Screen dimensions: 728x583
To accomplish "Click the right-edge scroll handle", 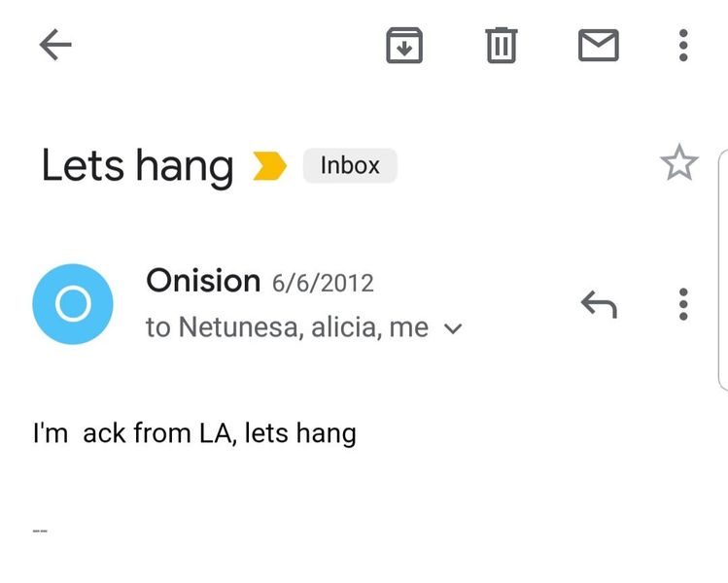I will pyautogui.click(x=722, y=270).
